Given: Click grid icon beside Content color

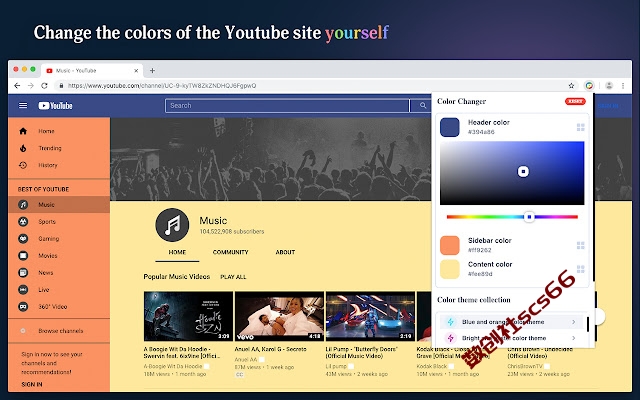Looking at the screenshot, I should pyautogui.click(x=580, y=269).
